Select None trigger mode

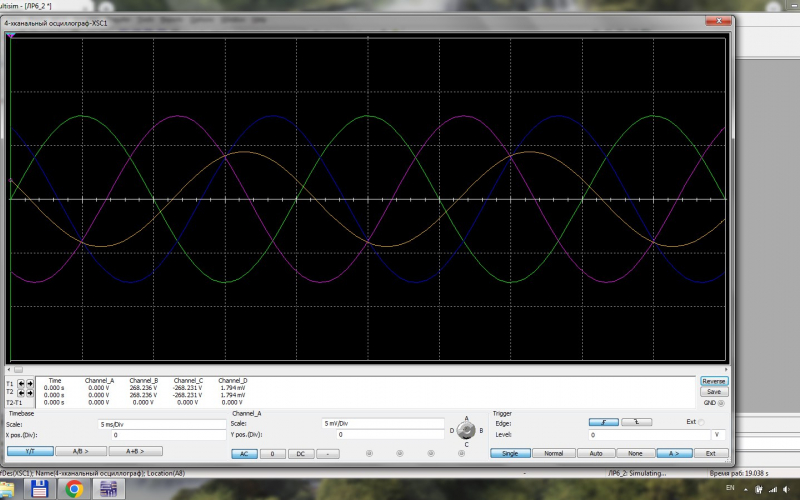pyautogui.click(x=635, y=453)
